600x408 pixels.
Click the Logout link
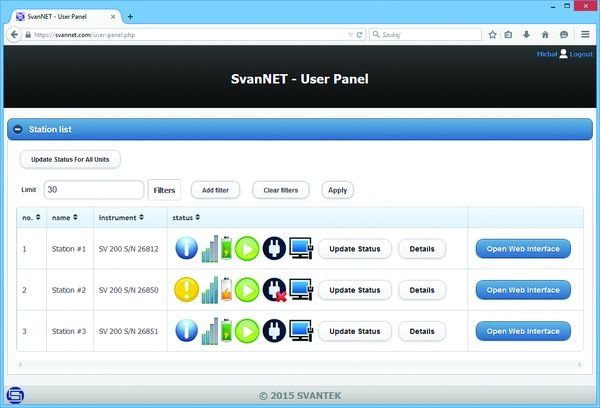581,54
